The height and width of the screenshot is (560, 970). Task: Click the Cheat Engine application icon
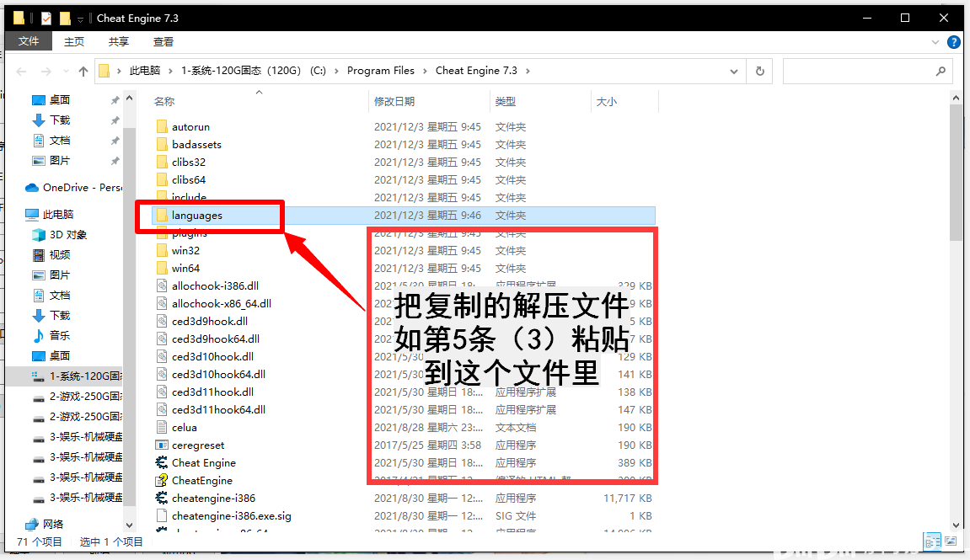coord(162,462)
